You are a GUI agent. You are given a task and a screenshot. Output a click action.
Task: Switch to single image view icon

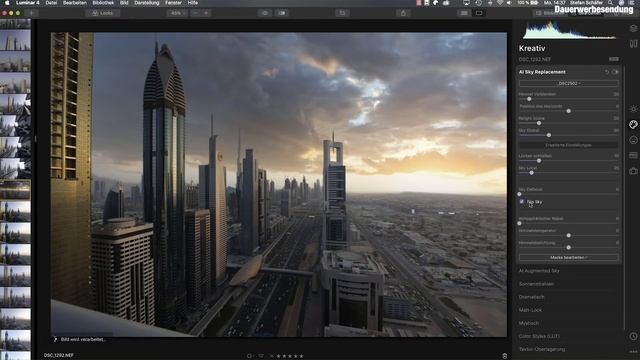[479, 13]
